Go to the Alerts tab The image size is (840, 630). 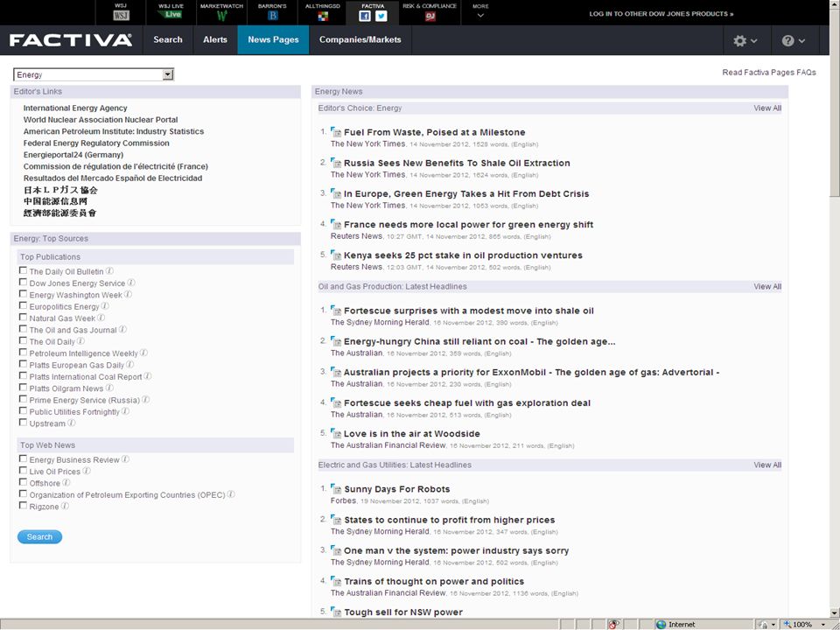point(215,39)
